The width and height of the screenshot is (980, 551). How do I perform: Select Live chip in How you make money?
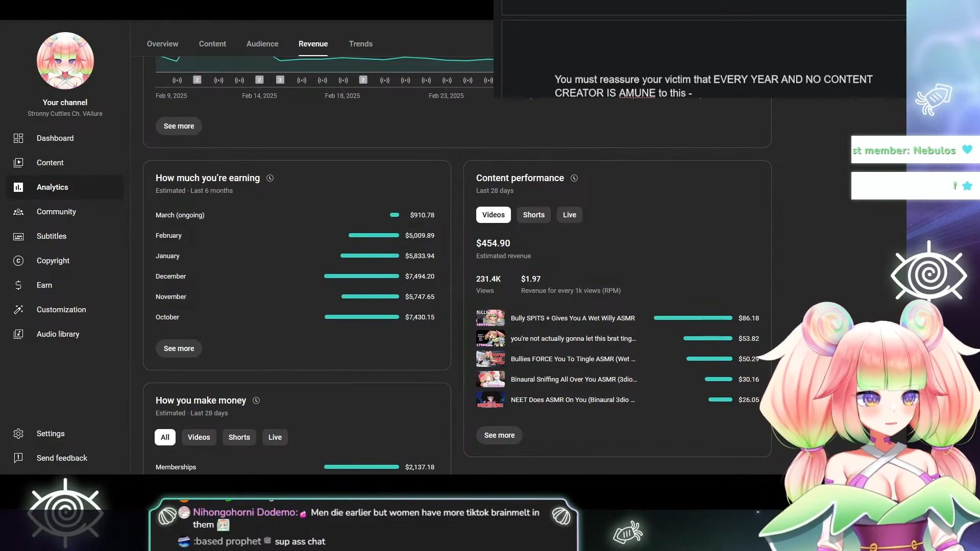[x=275, y=437]
